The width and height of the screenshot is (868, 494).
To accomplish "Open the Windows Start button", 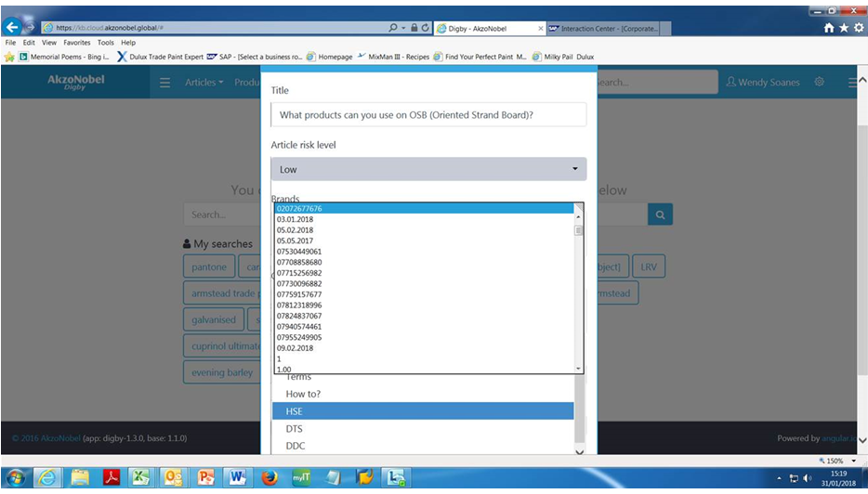I will [x=16, y=477].
